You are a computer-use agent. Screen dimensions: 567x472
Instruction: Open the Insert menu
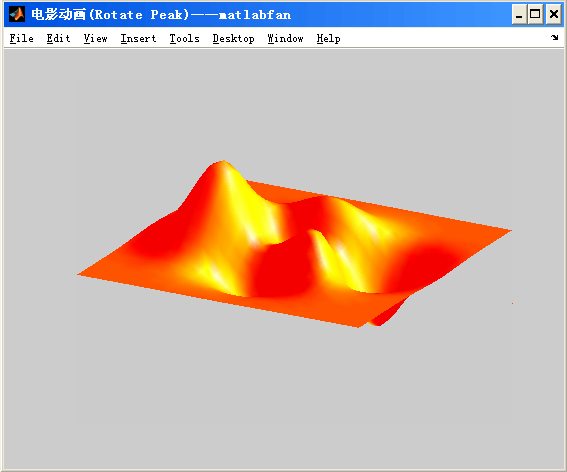138,38
